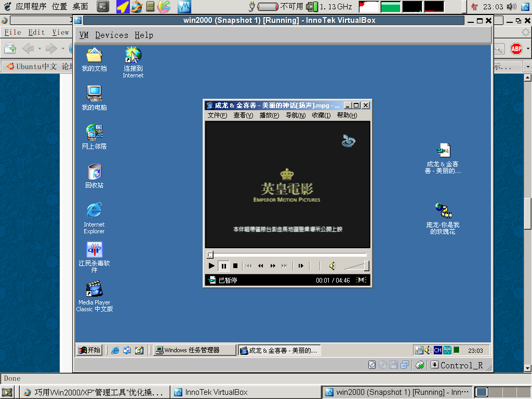Switch to 巧用Win2000/XP browser taskbar window
This screenshot has width=532, height=399.
95,392
